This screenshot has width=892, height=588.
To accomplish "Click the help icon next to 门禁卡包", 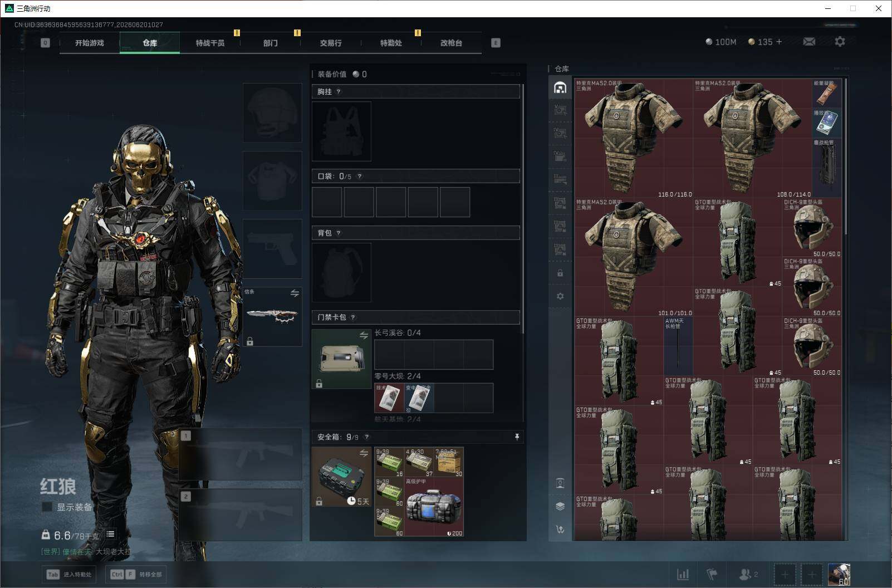I will [x=353, y=317].
